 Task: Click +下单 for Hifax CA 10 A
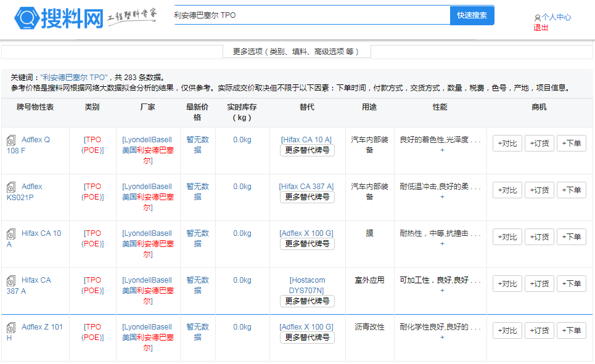click(571, 237)
